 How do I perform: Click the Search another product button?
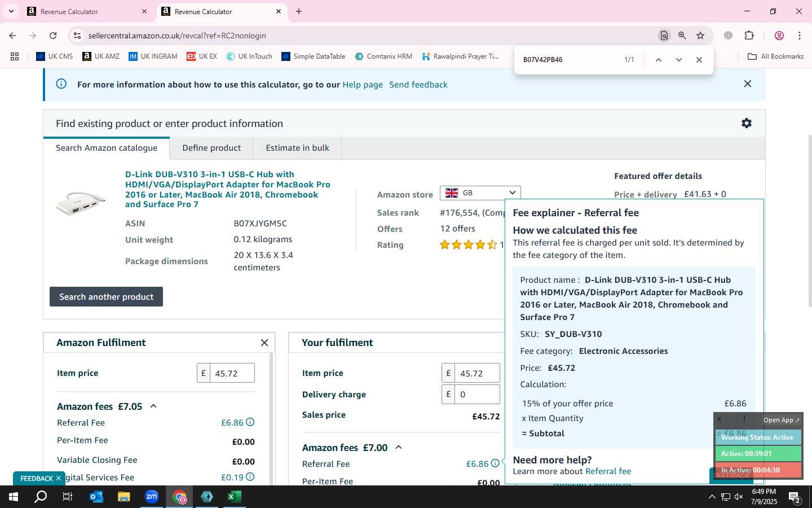tap(106, 297)
